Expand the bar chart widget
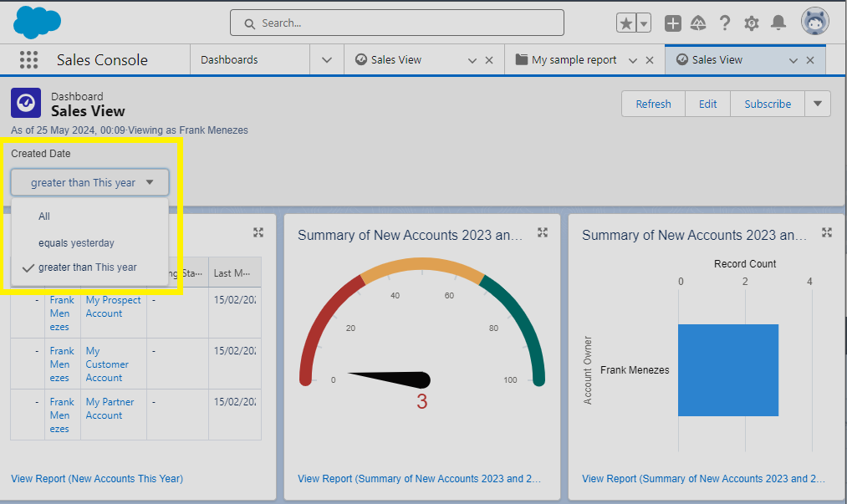Screen dimensions: 847x504 click(826, 232)
